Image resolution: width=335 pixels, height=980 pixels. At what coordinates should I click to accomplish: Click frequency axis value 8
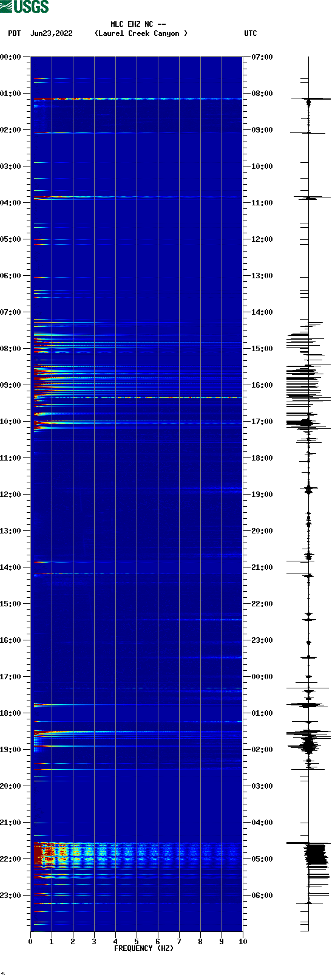tap(200, 942)
